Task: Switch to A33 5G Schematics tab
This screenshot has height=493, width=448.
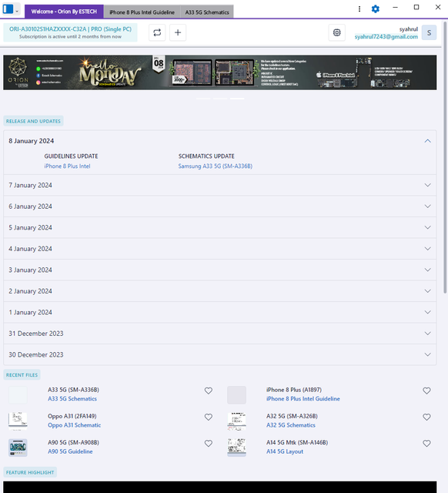Action: click(x=207, y=12)
